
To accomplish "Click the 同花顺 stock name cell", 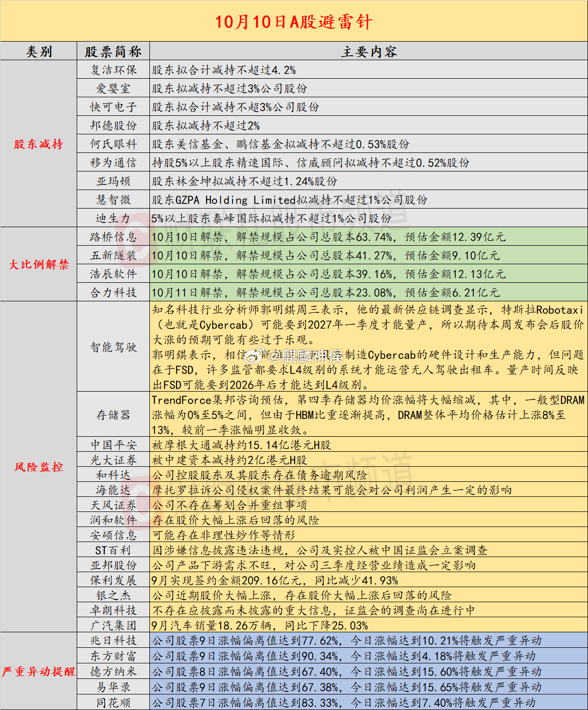I will click(x=113, y=702).
